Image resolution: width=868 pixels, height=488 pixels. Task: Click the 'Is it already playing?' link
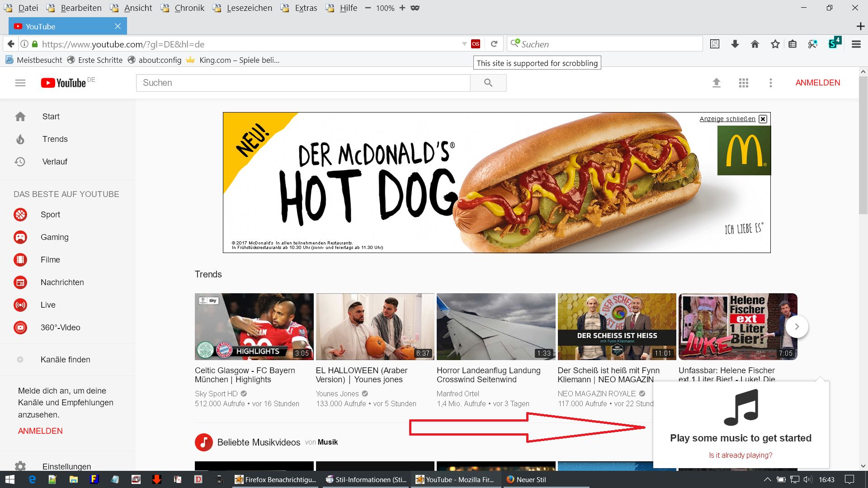tap(741, 455)
